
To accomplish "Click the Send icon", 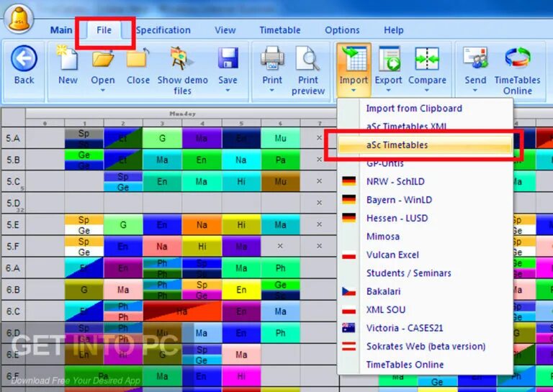I will (x=475, y=58).
